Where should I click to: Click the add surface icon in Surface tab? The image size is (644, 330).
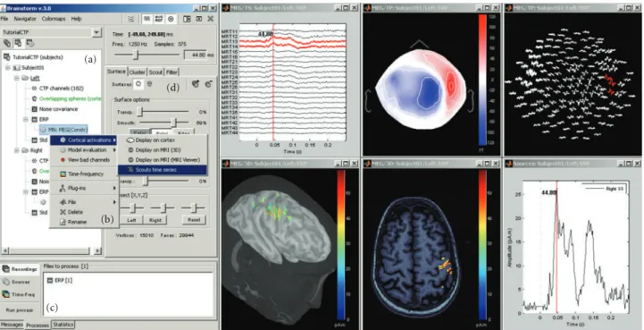(196, 84)
